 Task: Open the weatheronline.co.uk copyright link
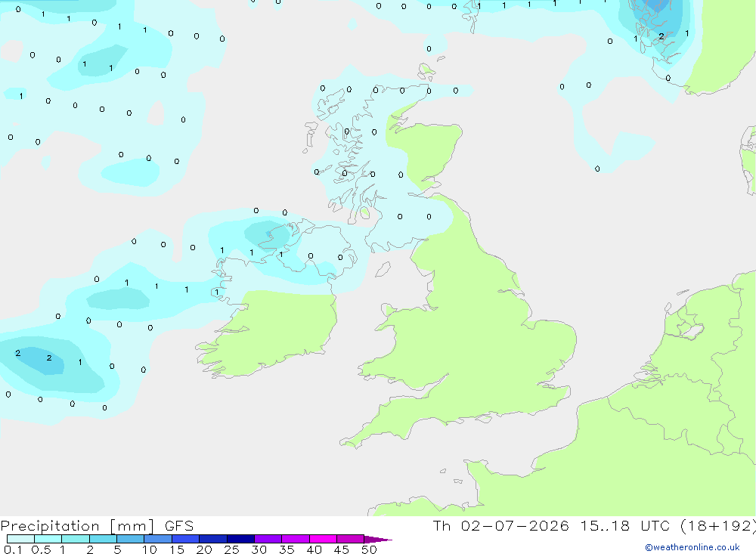[692, 547]
